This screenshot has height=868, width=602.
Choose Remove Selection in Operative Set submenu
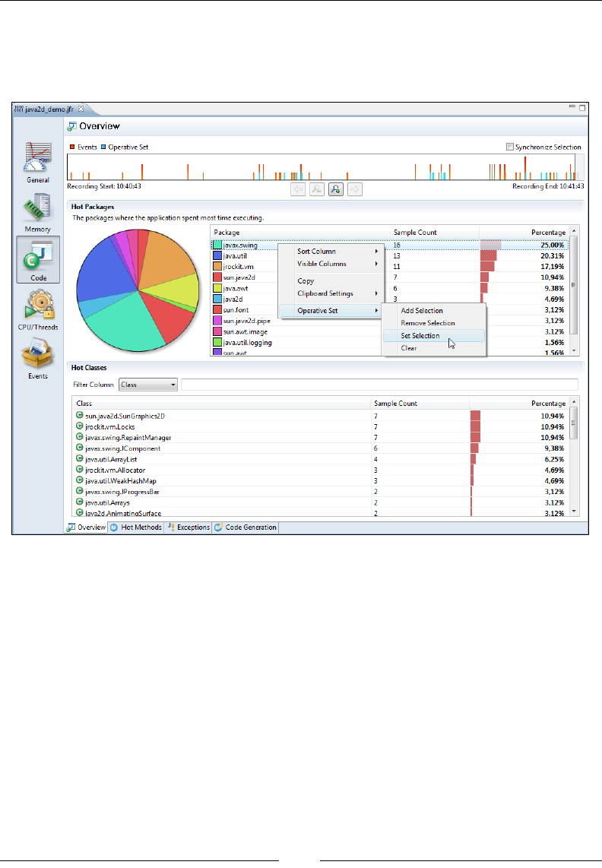point(434,323)
